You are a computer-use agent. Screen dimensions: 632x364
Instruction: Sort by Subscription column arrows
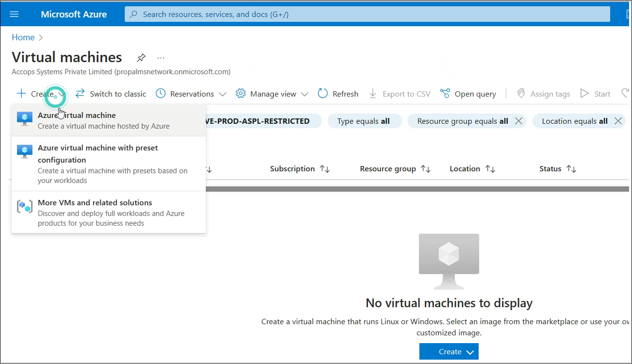(x=325, y=169)
